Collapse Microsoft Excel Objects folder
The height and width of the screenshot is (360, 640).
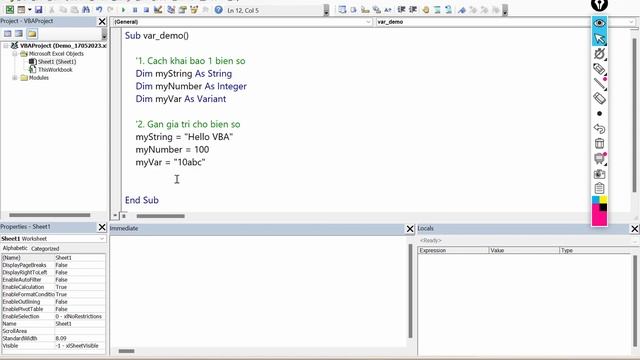pyautogui.click(x=15, y=54)
